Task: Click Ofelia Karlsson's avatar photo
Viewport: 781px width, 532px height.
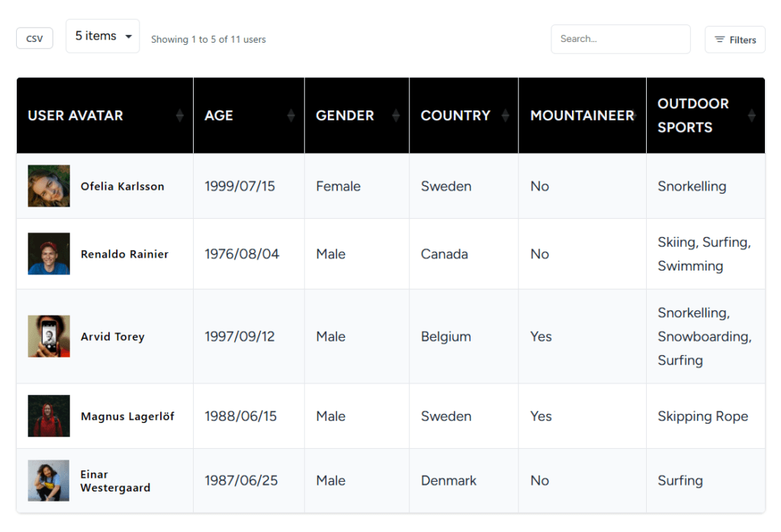Action: [49, 186]
